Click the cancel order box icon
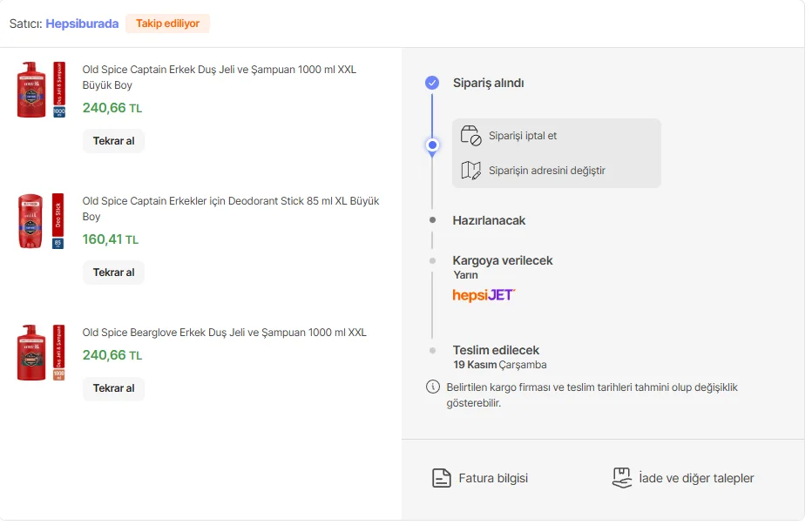This screenshot has width=812, height=525. click(470, 136)
